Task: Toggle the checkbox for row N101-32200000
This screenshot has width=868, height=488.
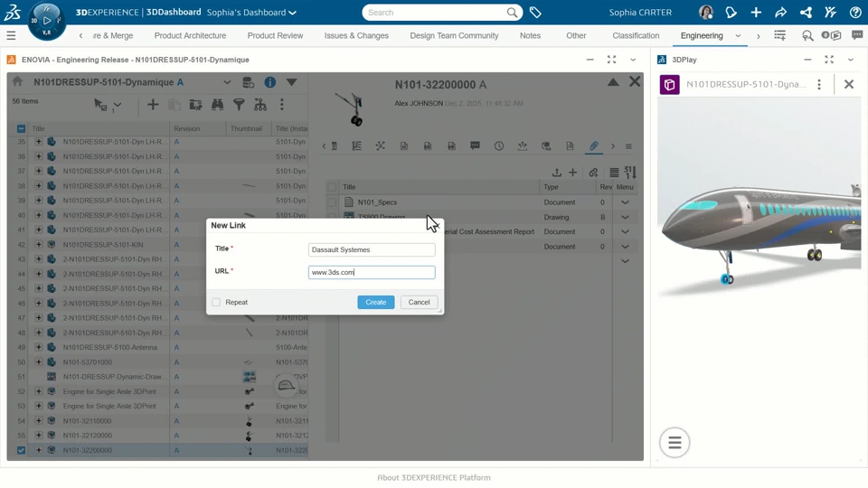Action: tap(21, 450)
